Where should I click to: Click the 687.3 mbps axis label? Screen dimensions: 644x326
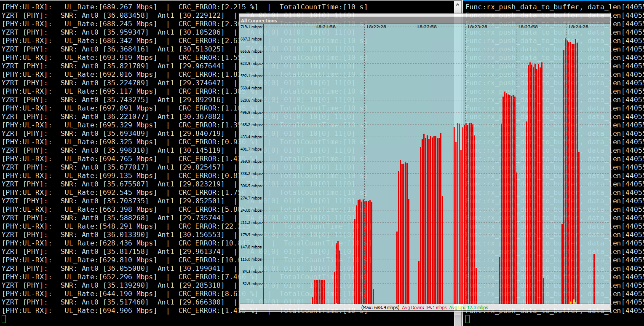(251, 39)
